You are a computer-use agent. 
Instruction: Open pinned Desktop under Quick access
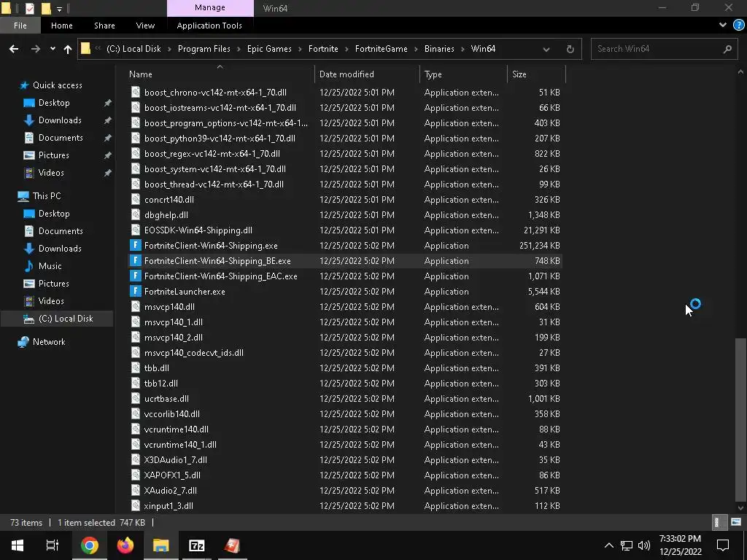tap(54, 103)
